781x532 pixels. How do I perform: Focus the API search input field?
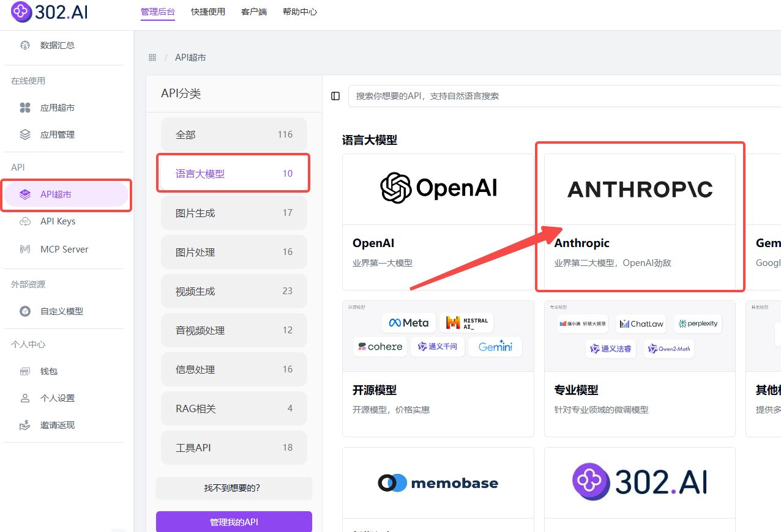(564, 96)
